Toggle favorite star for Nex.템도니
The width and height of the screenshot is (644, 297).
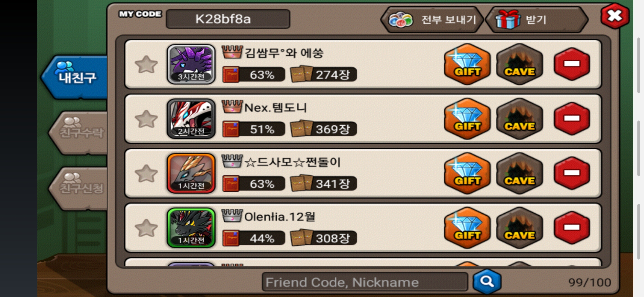pos(146,119)
